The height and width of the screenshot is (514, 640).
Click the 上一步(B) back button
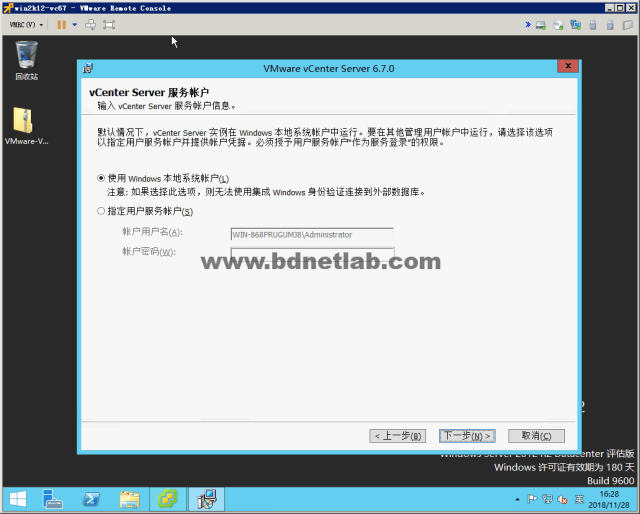point(398,436)
